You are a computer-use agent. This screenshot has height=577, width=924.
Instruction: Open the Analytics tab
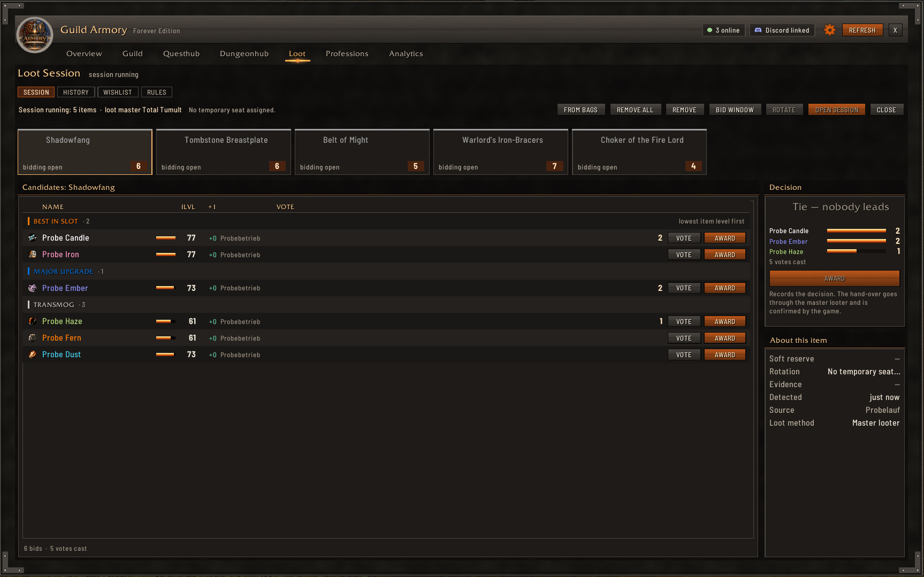tap(406, 53)
